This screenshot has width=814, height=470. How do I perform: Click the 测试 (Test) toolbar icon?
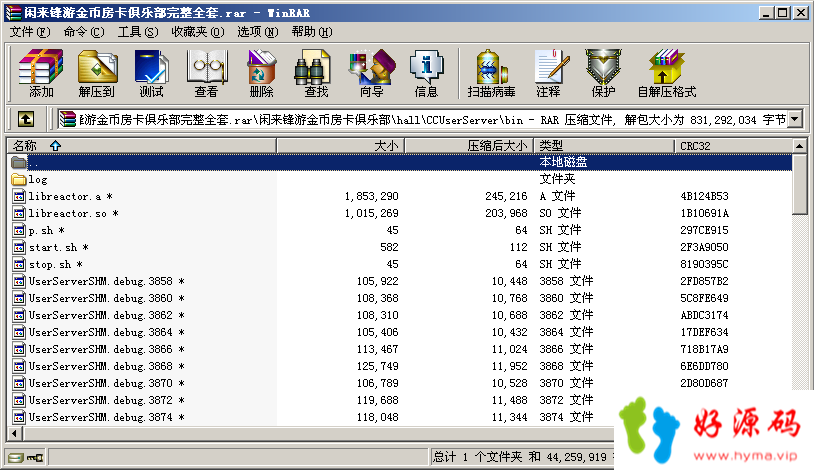pos(151,73)
